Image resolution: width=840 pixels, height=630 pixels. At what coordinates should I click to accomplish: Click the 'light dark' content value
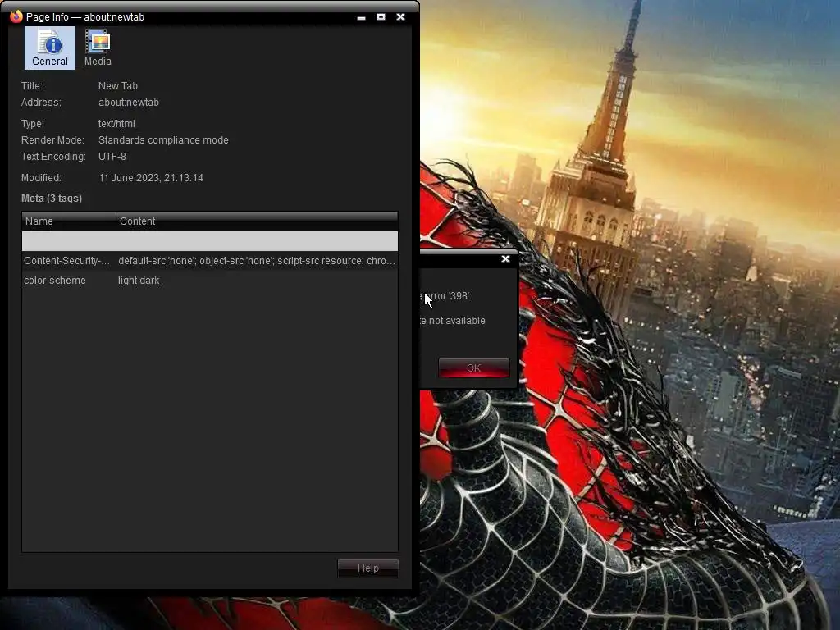pos(139,281)
